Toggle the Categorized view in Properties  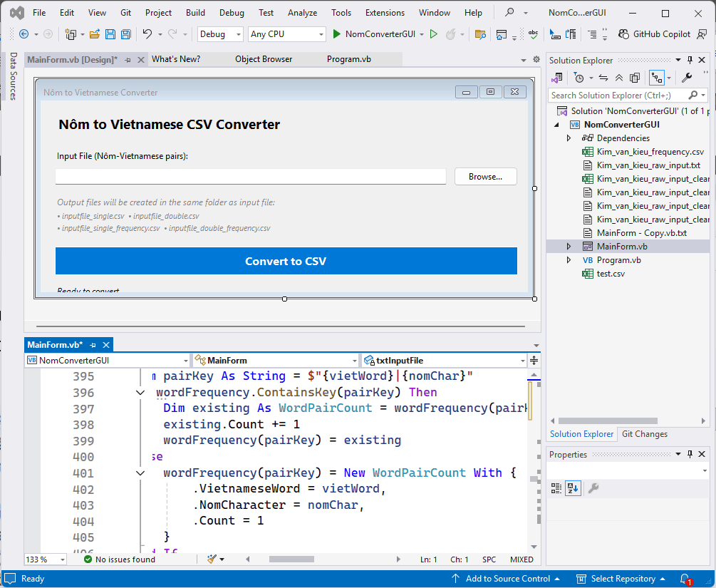[x=556, y=488]
